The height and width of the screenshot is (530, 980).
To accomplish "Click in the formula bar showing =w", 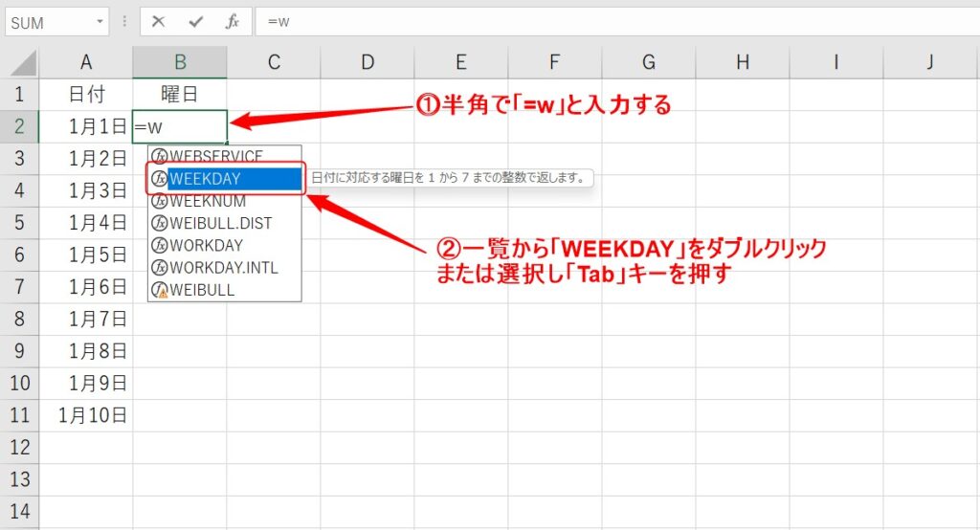I will click(x=617, y=22).
